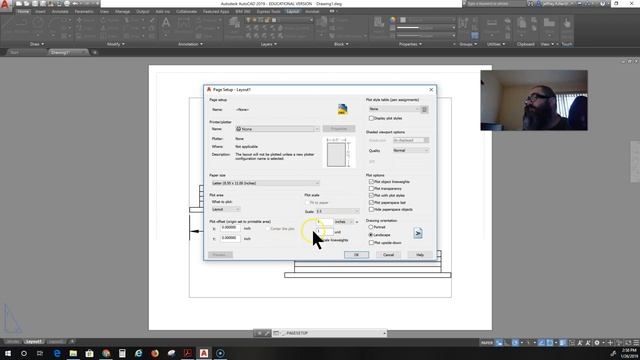Screen dimensions: 640x360
Task: Open the Plot style table dropdown
Action: coord(394,109)
